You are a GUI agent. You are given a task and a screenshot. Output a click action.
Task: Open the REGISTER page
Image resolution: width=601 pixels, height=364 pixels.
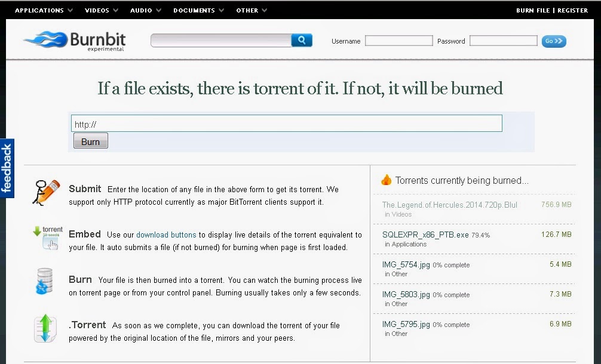(572, 10)
